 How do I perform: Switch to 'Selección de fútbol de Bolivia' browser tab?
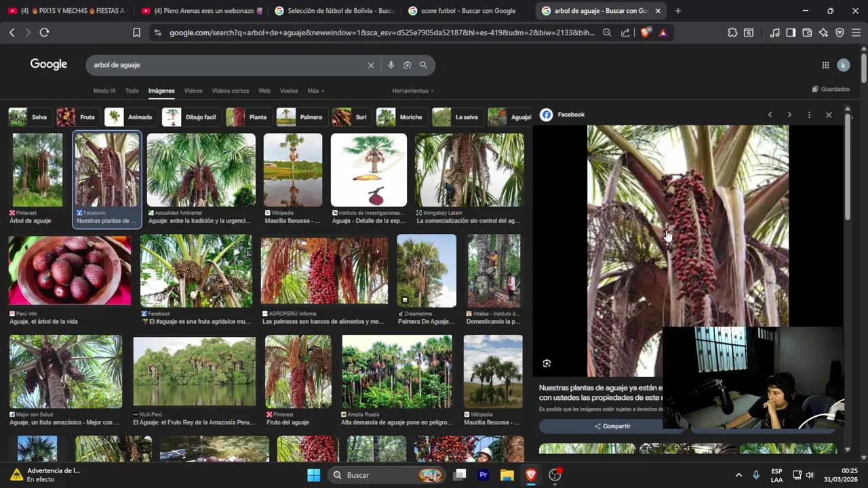click(x=335, y=11)
